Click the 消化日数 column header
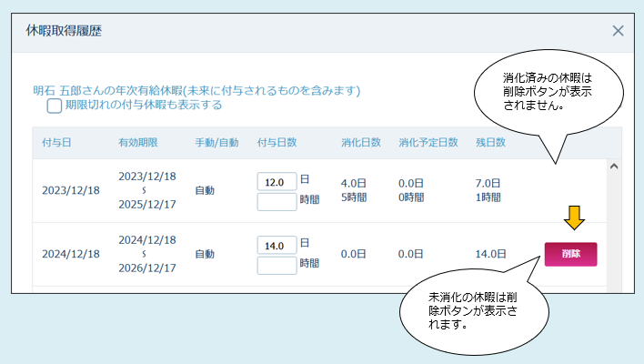 point(360,143)
